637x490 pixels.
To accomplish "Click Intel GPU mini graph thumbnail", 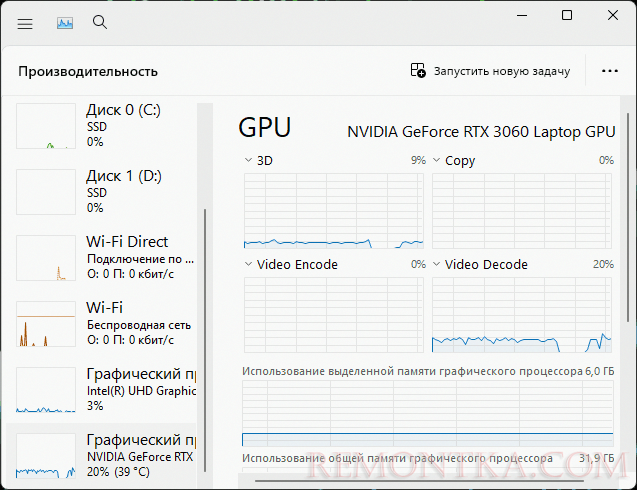I will [x=46, y=390].
